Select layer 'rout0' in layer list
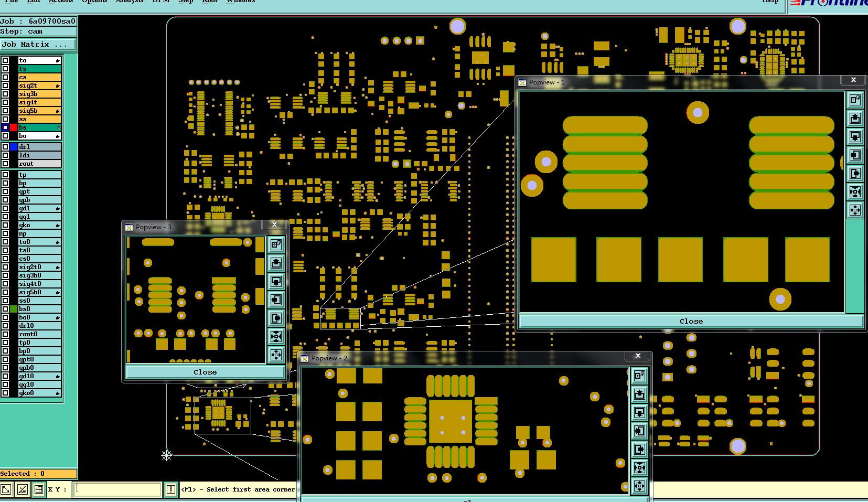 tap(40, 334)
